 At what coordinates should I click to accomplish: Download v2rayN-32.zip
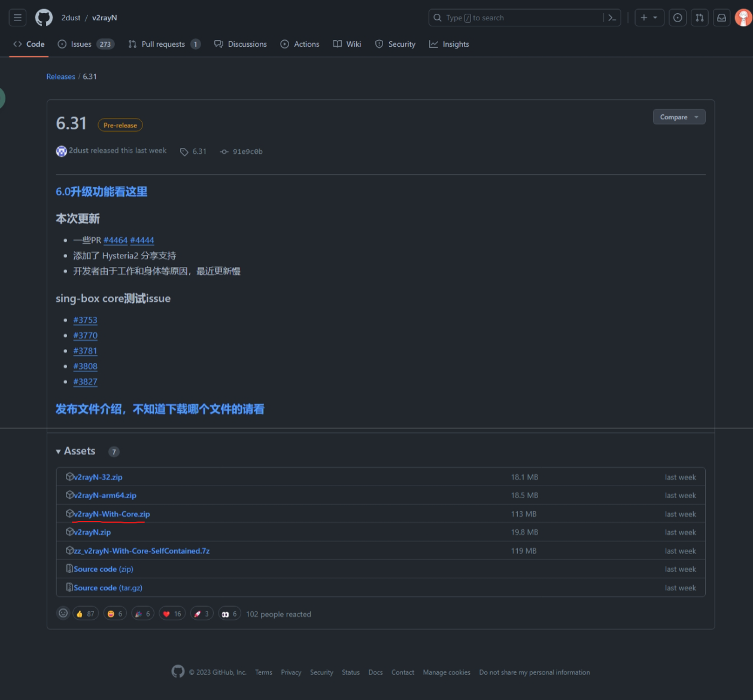(x=98, y=477)
